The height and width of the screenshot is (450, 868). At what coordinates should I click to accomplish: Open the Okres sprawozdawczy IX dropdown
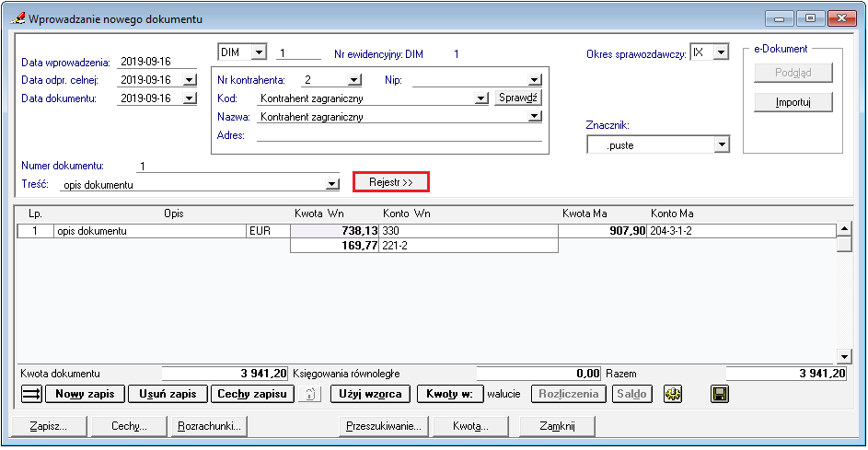coord(720,52)
